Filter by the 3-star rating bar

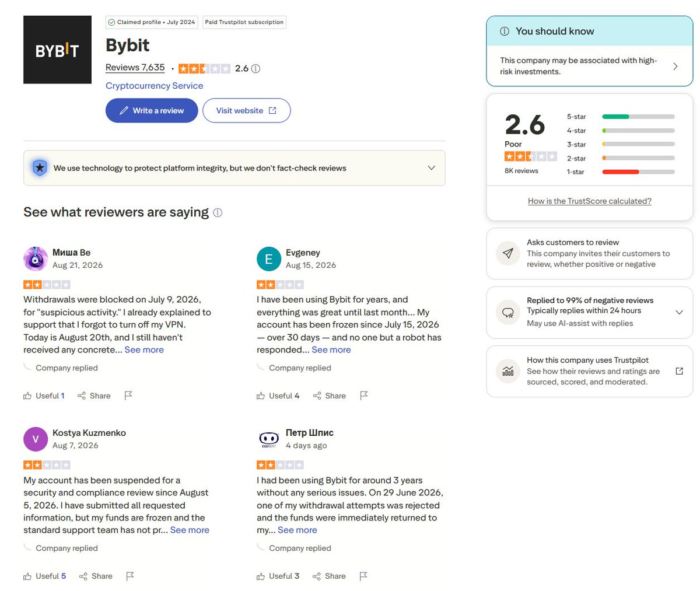point(621,144)
